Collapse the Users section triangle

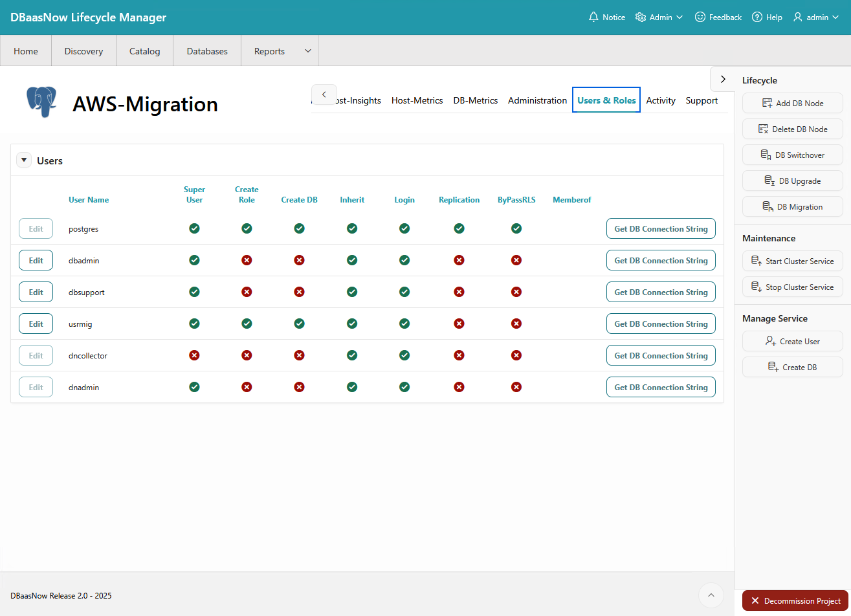[24, 160]
